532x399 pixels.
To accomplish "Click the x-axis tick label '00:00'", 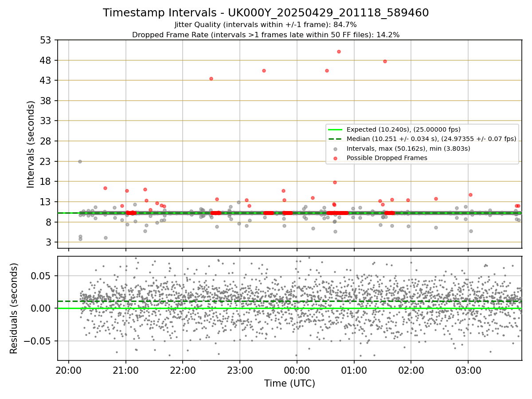I will pos(297,370).
